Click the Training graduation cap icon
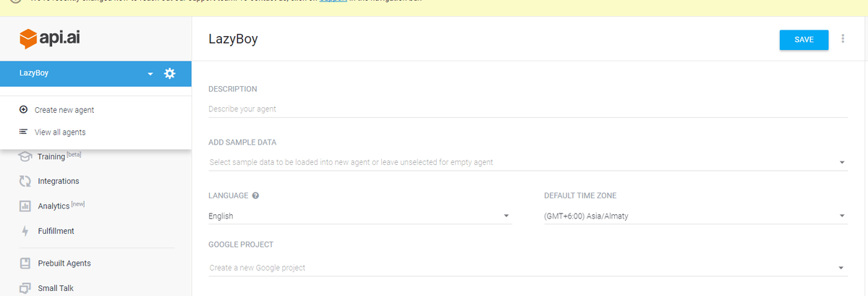The width and height of the screenshot is (868, 296). click(x=25, y=156)
